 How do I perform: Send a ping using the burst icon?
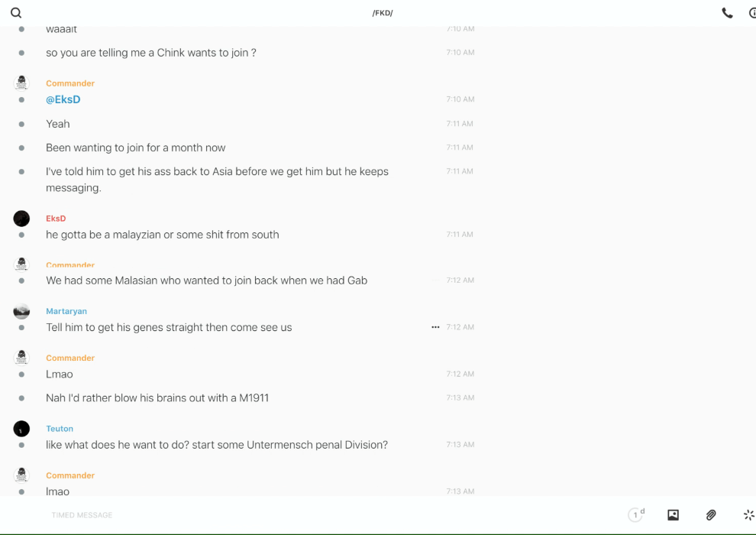[x=748, y=515]
